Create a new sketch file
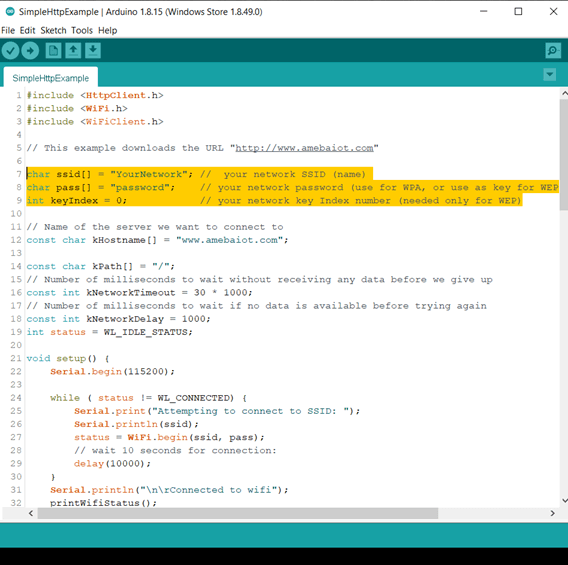This screenshot has width=568, height=565. (x=53, y=50)
